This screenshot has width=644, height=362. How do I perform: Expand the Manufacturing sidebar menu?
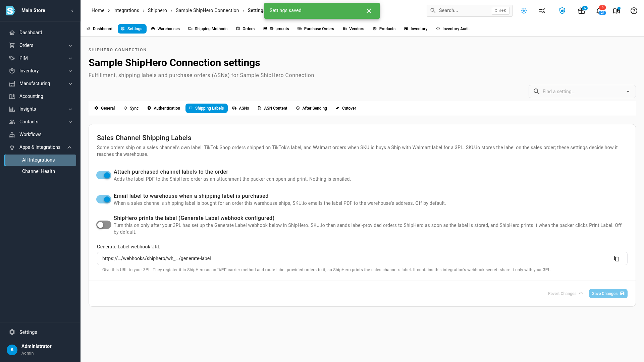40,83
